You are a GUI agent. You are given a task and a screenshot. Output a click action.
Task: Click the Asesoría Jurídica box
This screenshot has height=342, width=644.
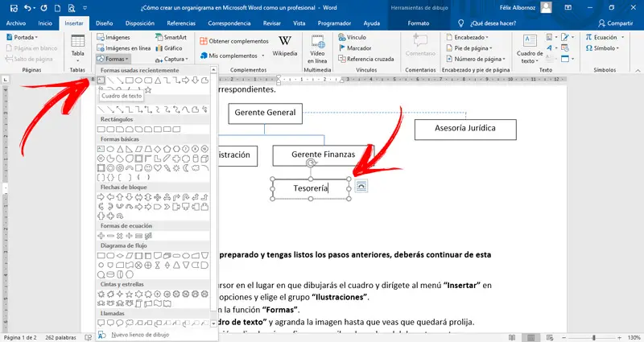[x=465, y=130]
